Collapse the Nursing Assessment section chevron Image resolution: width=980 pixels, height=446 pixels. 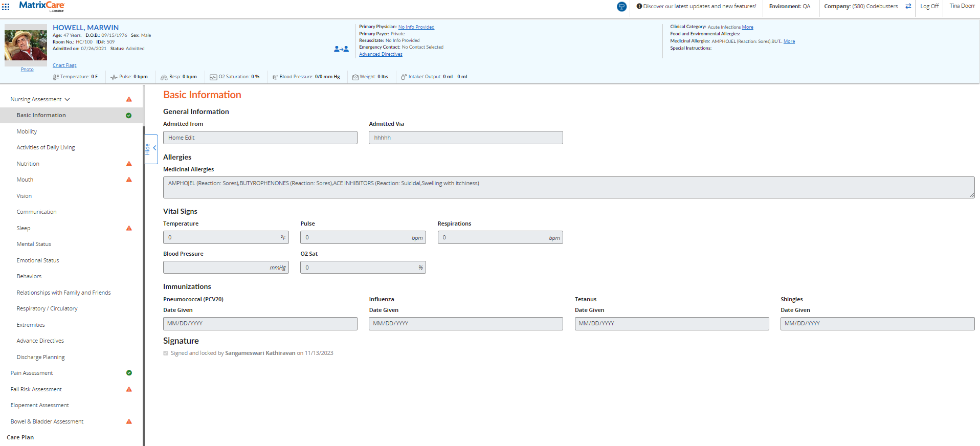click(67, 99)
